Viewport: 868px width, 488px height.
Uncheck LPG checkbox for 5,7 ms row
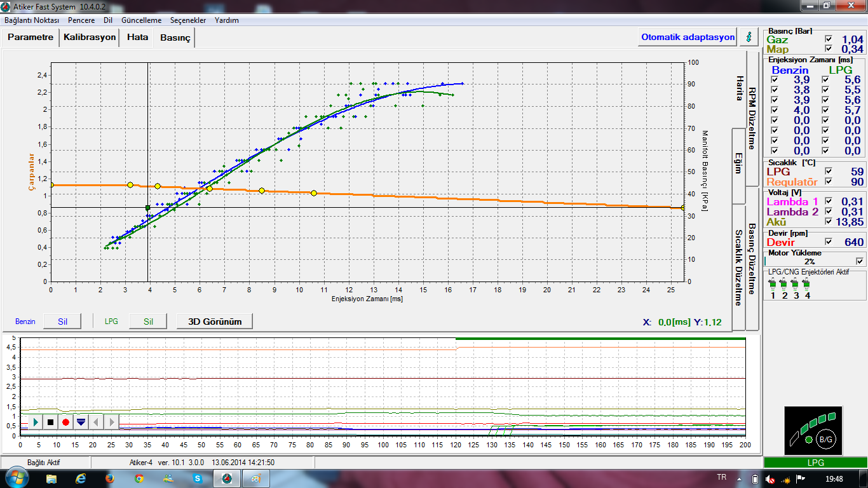point(826,111)
